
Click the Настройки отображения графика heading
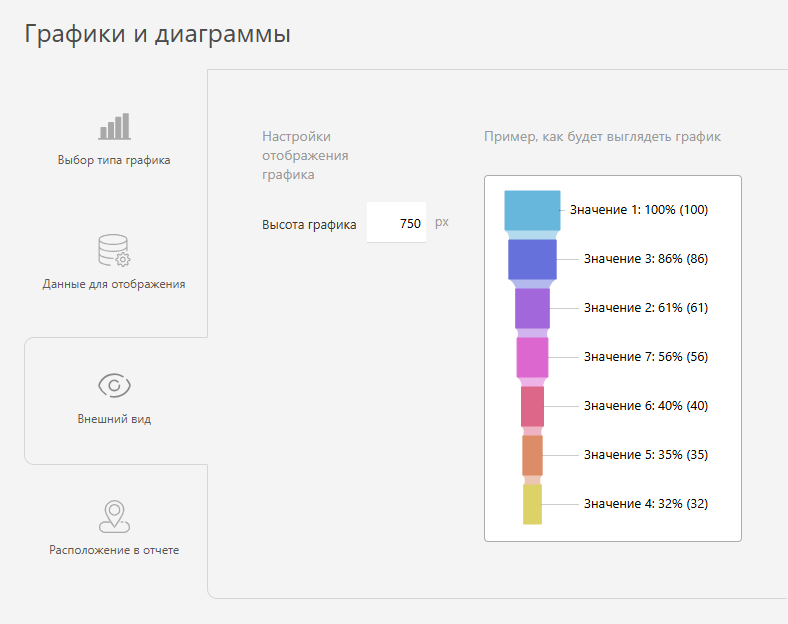[305, 155]
